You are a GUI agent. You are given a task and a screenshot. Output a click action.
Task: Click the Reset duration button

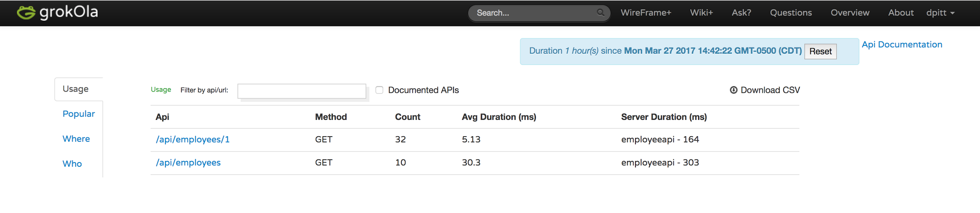pos(820,51)
